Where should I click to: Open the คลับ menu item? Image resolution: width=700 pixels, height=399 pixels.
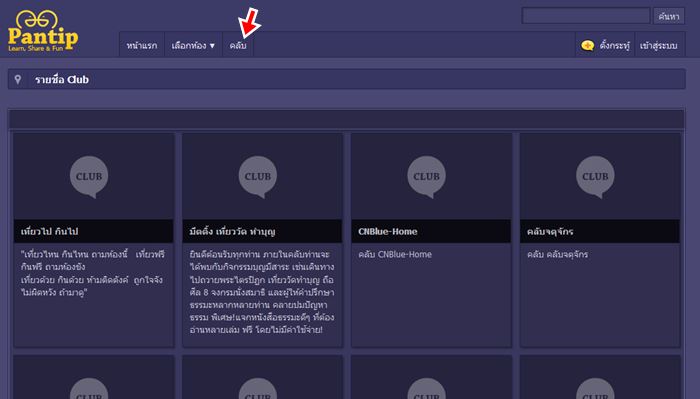point(238,45)
